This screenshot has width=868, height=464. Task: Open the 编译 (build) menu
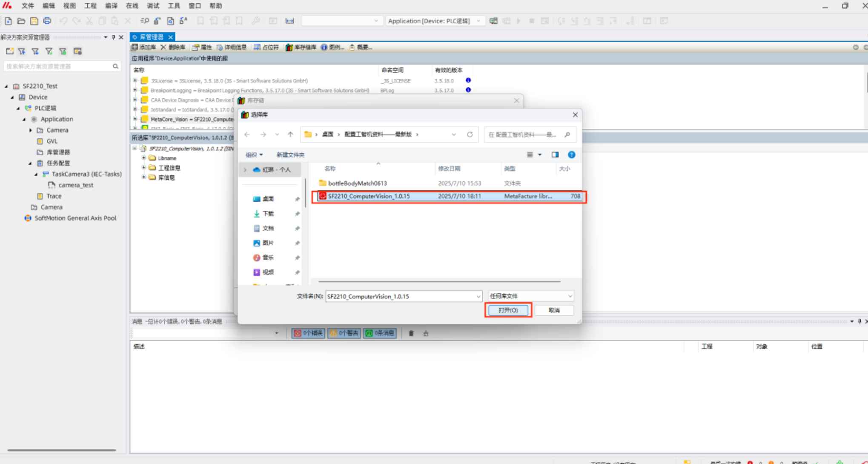click(x=111, y=6)
